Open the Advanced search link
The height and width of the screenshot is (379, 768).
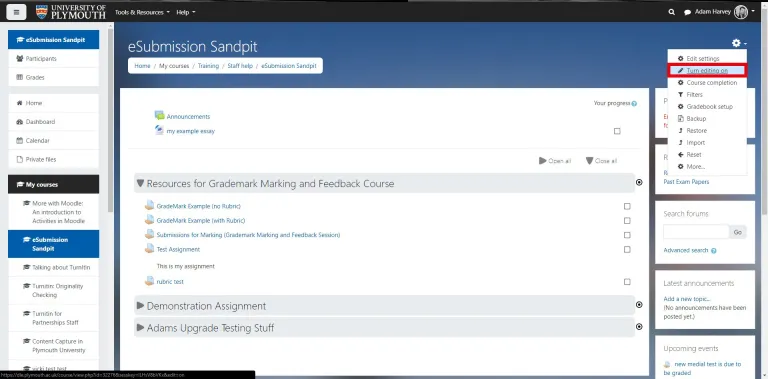[686, 250]
